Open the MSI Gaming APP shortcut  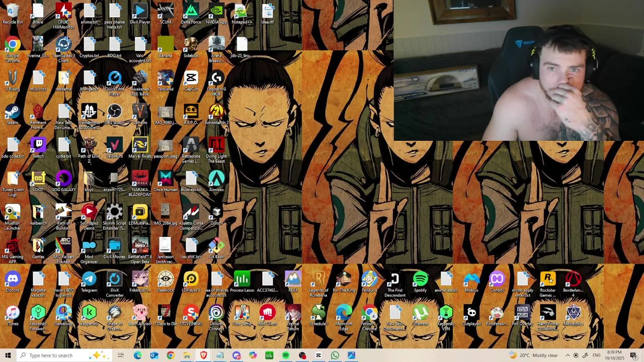coord(13,251)
